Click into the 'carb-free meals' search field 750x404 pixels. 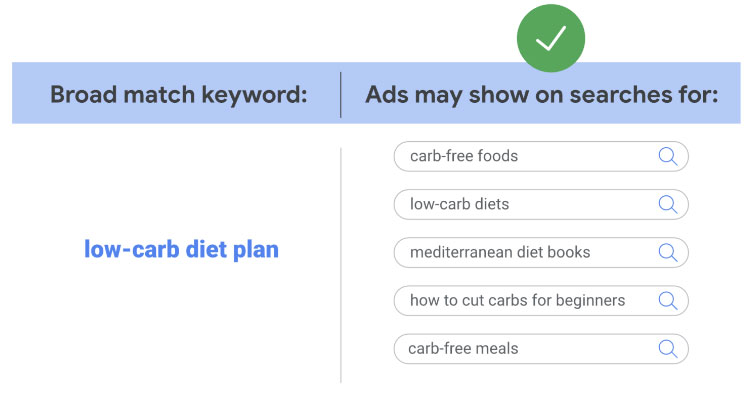click(540, 349)
